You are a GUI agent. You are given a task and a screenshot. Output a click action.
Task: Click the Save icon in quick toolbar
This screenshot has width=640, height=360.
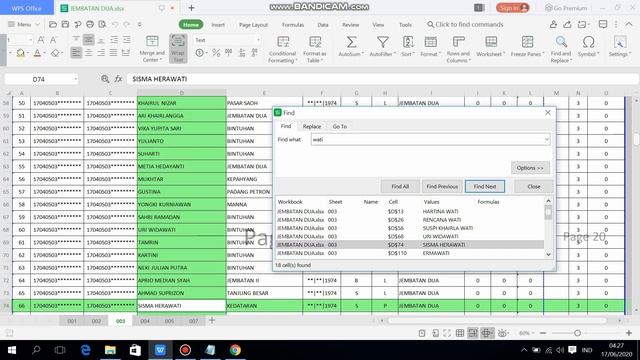click(x=65, y=24)
